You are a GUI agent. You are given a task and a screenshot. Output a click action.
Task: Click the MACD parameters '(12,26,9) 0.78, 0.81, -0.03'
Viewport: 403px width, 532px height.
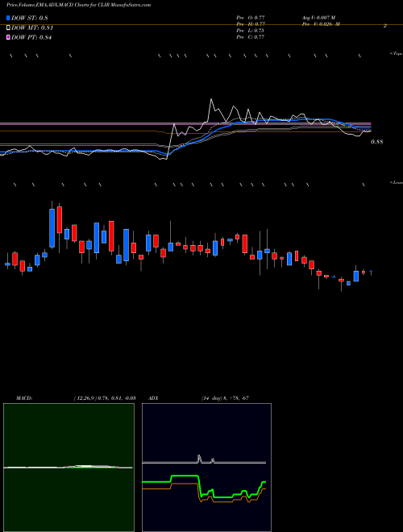tap(105, 398)
